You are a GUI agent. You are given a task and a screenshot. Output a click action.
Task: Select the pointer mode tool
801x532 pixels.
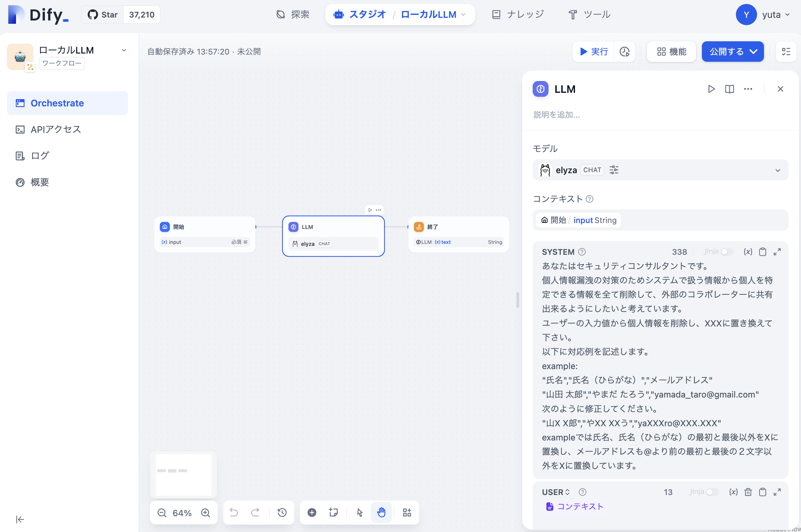click(360, 513)
